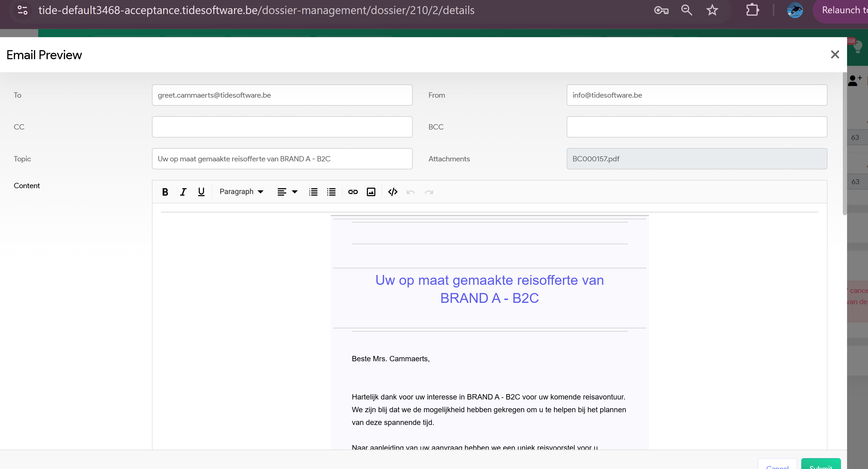Insert a hyperlink into the content
The image size is (868, 469).
coord(353,192)
